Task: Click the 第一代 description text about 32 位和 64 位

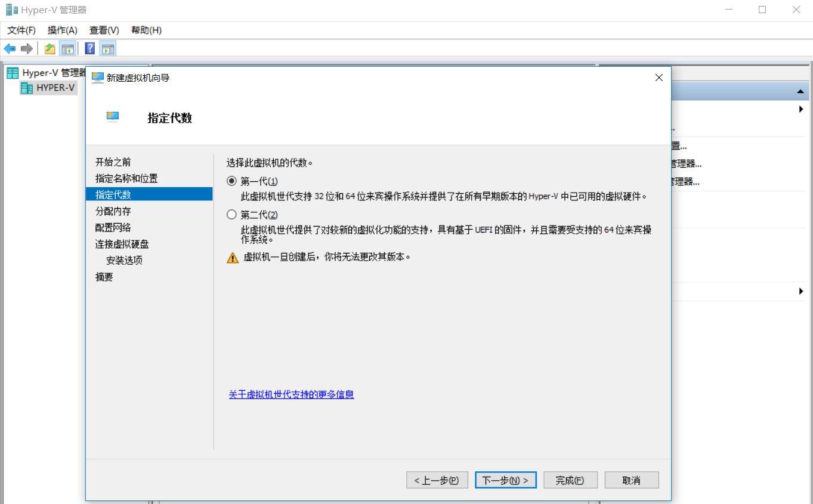Action: 444,196
